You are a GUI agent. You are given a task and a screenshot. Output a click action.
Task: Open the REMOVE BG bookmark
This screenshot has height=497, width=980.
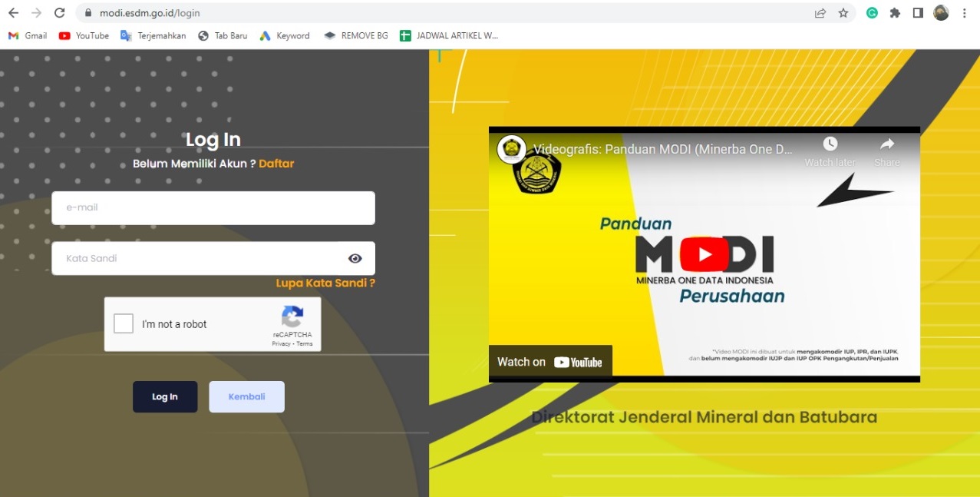[x=356, y=35]
